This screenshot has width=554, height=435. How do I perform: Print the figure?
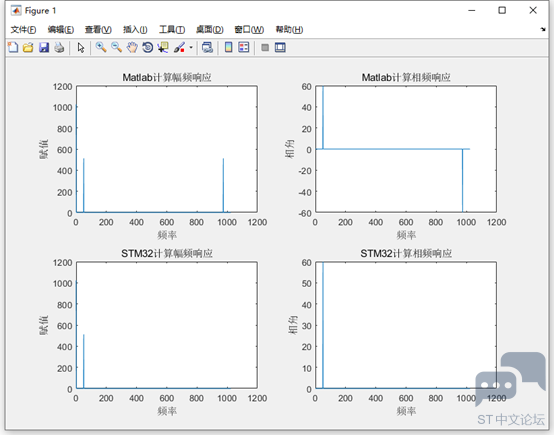click(x=59, y=47)
